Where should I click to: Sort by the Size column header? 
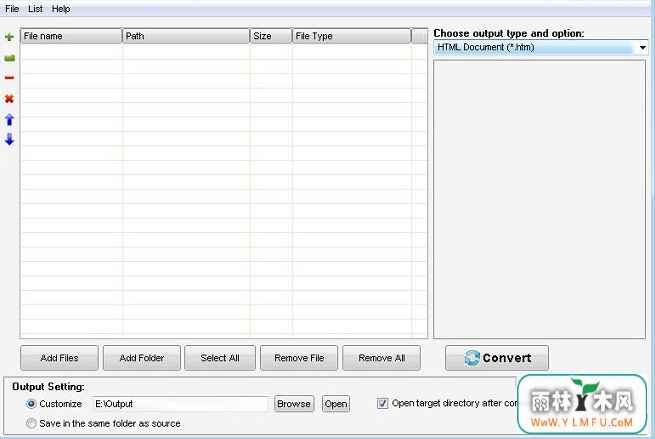pyautogui.click(x=271, y=36)
